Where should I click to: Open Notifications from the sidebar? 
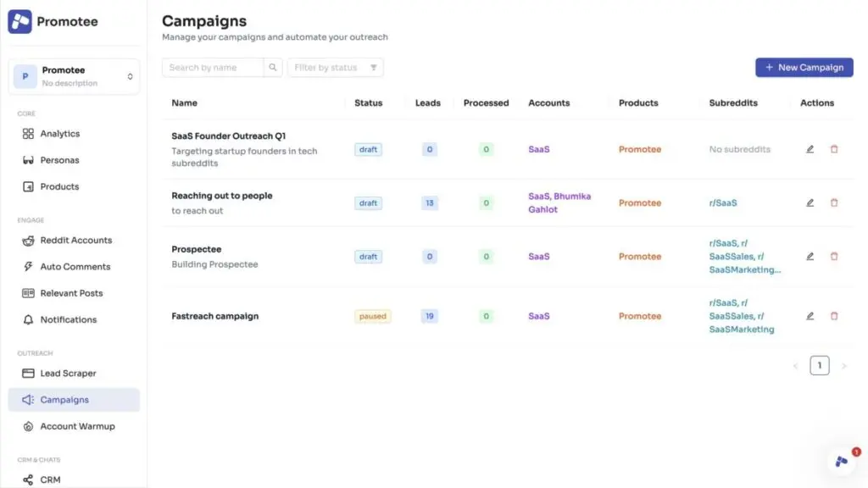tap(70, 319)
